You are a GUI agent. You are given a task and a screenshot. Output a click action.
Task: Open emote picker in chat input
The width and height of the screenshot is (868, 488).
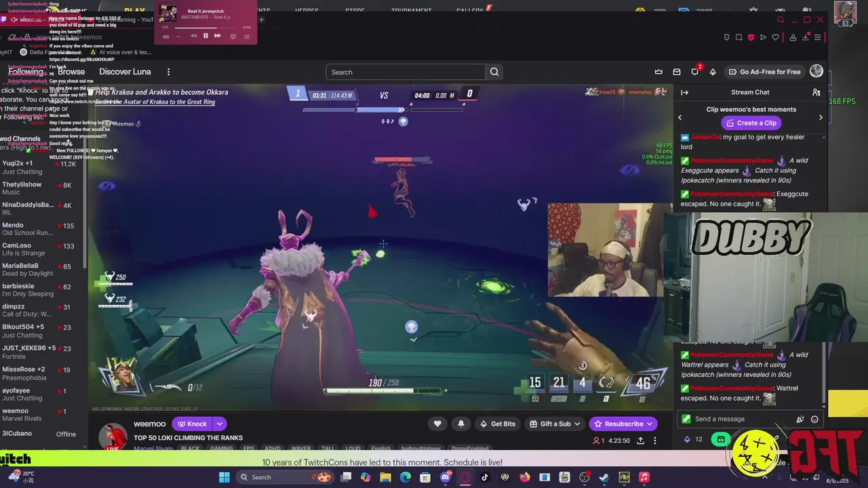coord(814,419)
